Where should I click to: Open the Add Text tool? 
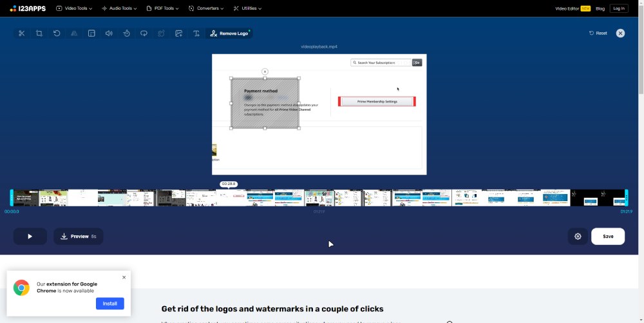click(196, 34)
